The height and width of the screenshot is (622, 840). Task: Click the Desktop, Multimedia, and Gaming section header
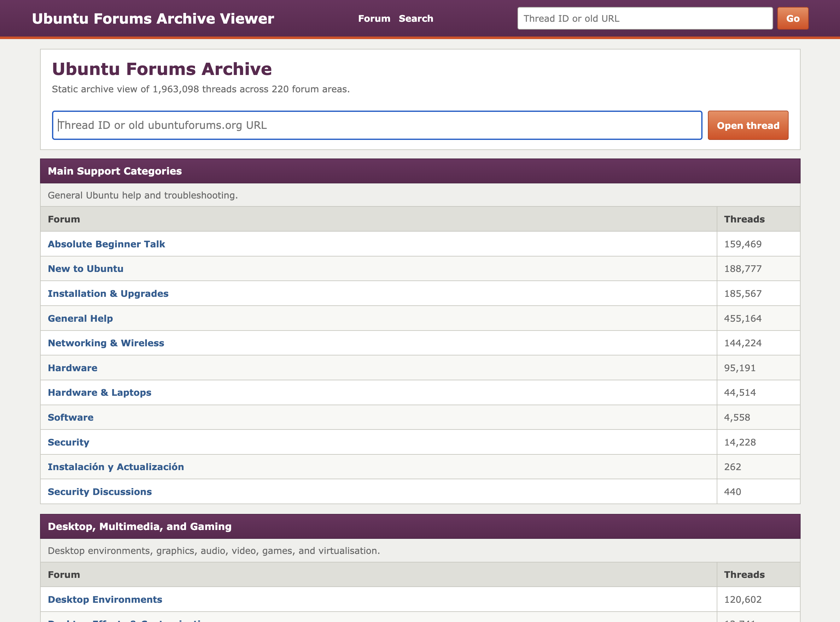tap(420, 526)
